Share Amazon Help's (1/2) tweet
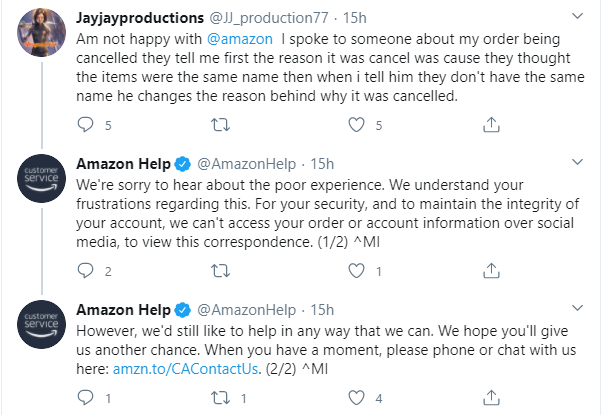 490,271
